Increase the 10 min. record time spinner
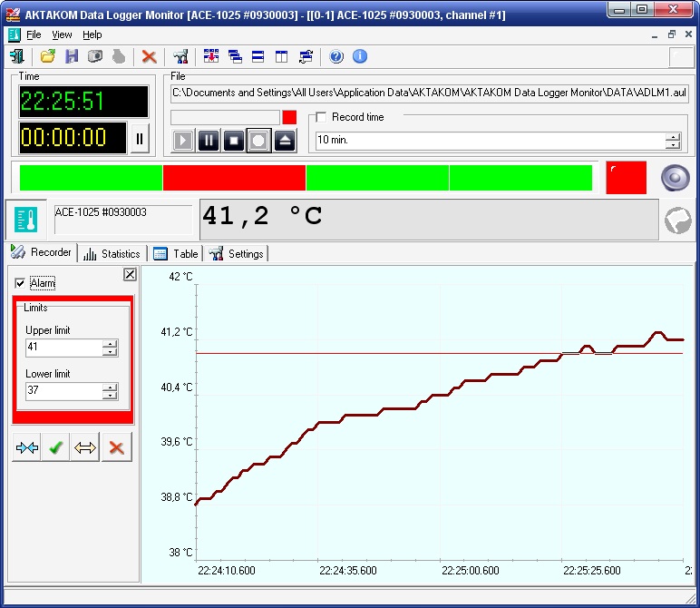The image size is (700, 608). pos(673,137)
